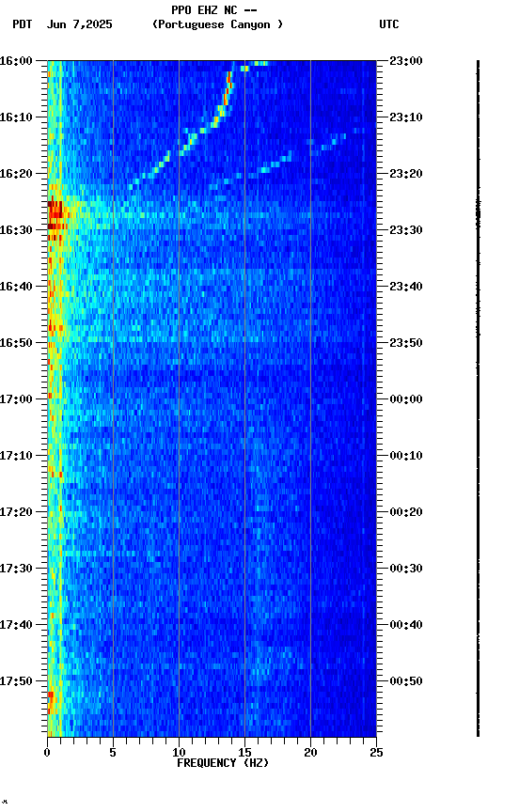Click the '23:40' UTC time label

coord(406,287)
